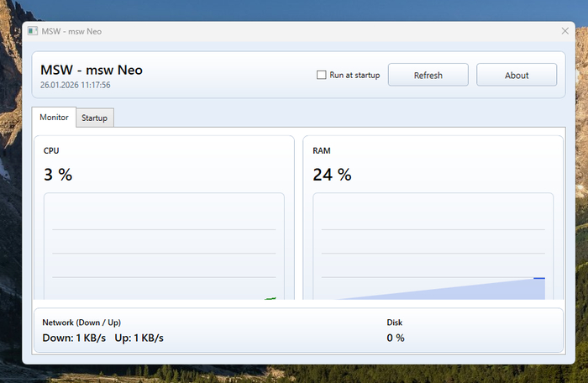
Task: Click the RAM usage graph area
Action: (433, 248)
